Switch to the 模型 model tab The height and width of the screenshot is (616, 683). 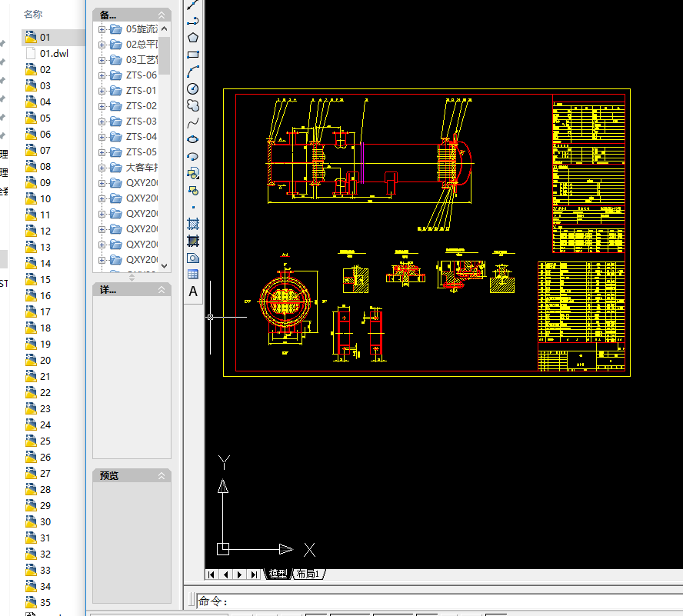click(x=278, y=574)
